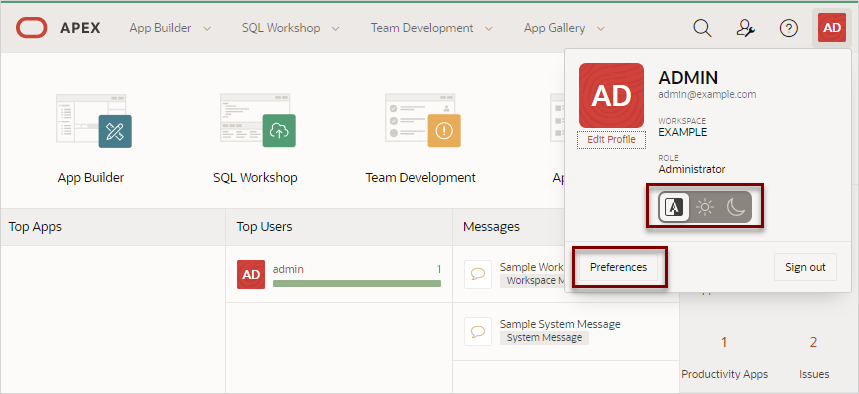The image size is (859, 394).
Task: Click the Issues count 2
Action: 814,342
